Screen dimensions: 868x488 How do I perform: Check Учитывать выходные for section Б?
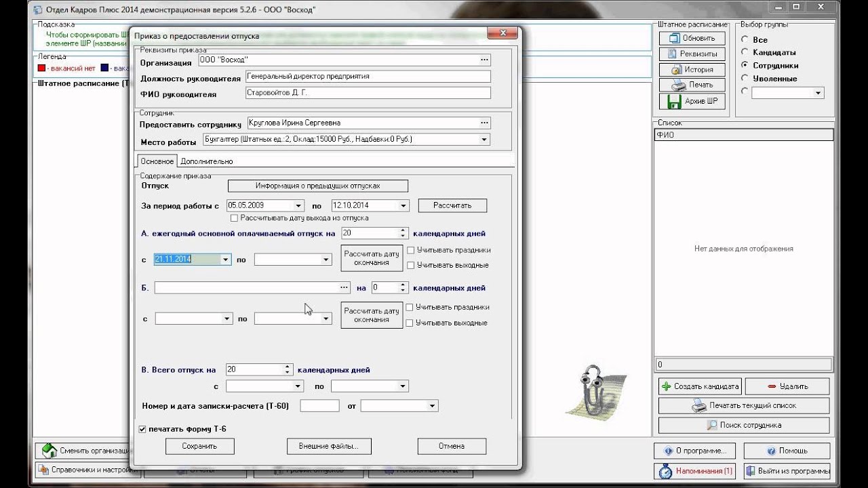click(x=409, y=323)
